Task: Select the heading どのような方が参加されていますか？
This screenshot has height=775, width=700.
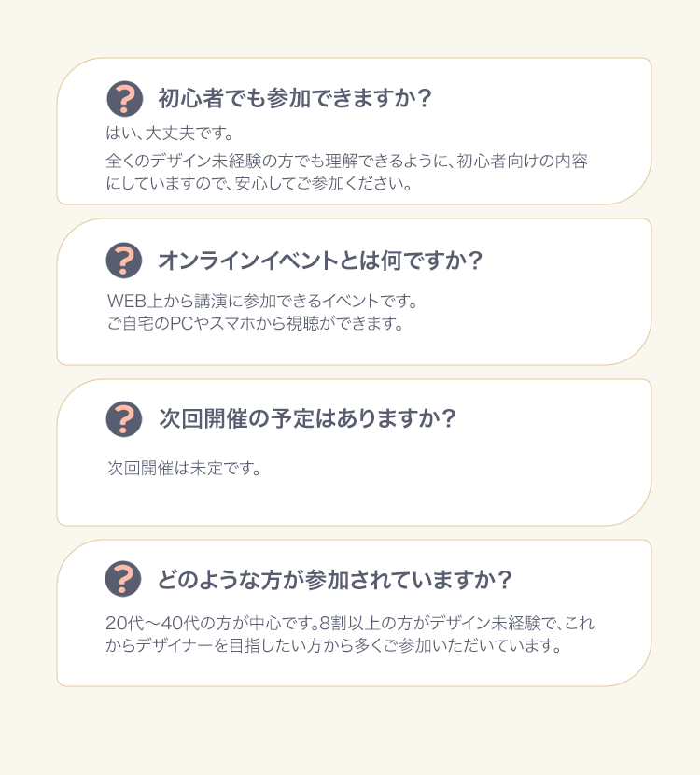Action: pos(334,579)
